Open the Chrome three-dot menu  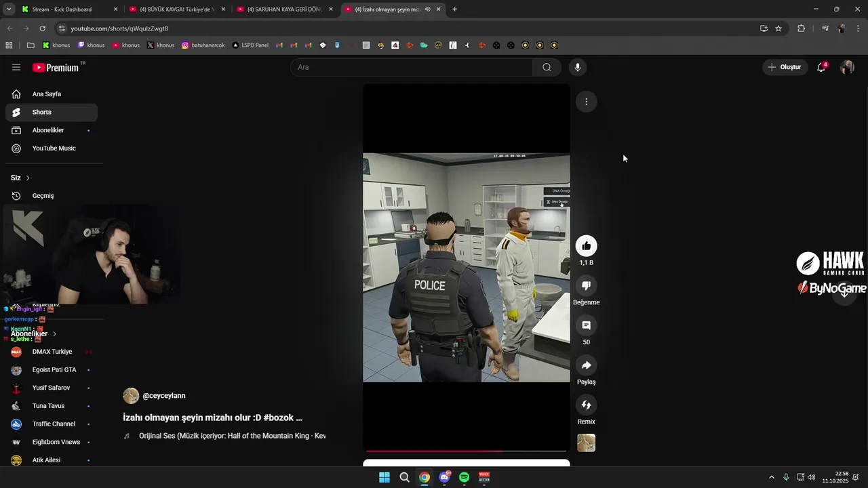click(x=858, y=28)
